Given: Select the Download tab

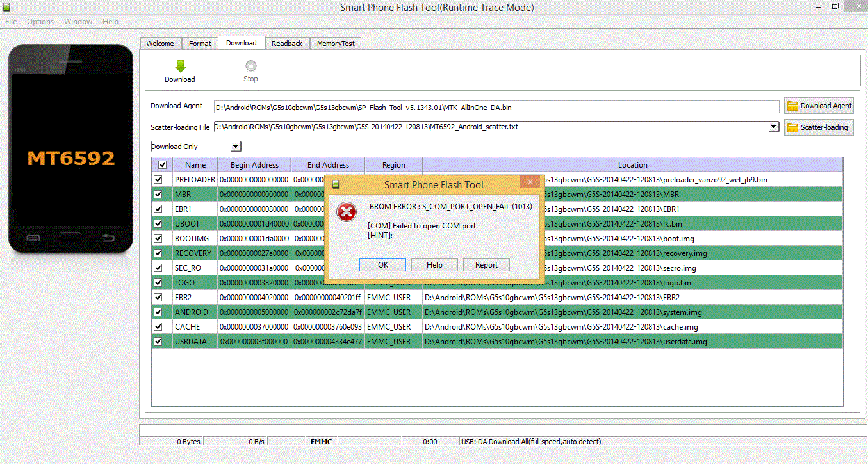Looking at the screenshot, I should pyautogui.click(x=242, y=43).
